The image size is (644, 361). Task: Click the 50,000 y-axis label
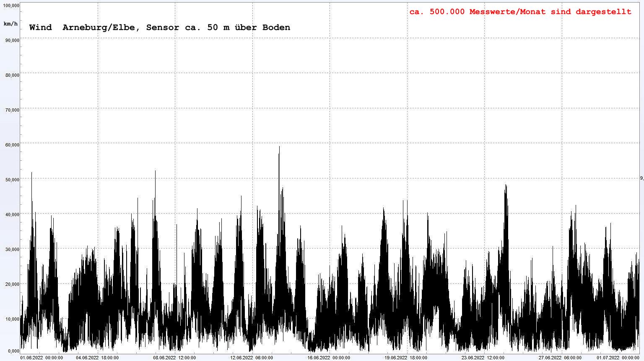[x=12, y=180]
